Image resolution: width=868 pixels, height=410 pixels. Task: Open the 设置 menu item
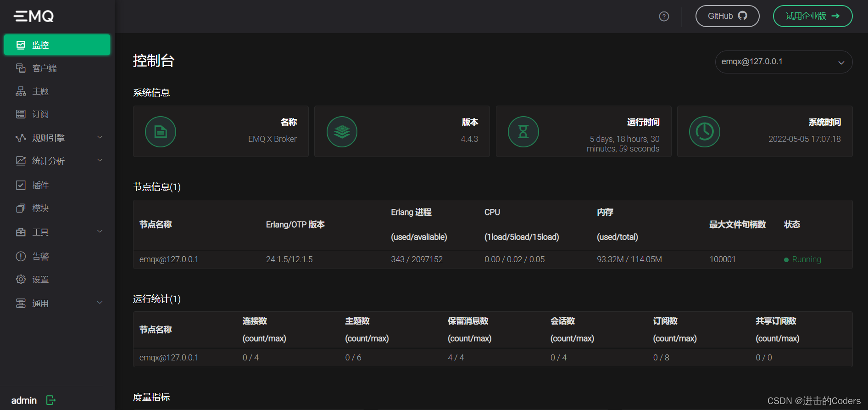point(57,280)
